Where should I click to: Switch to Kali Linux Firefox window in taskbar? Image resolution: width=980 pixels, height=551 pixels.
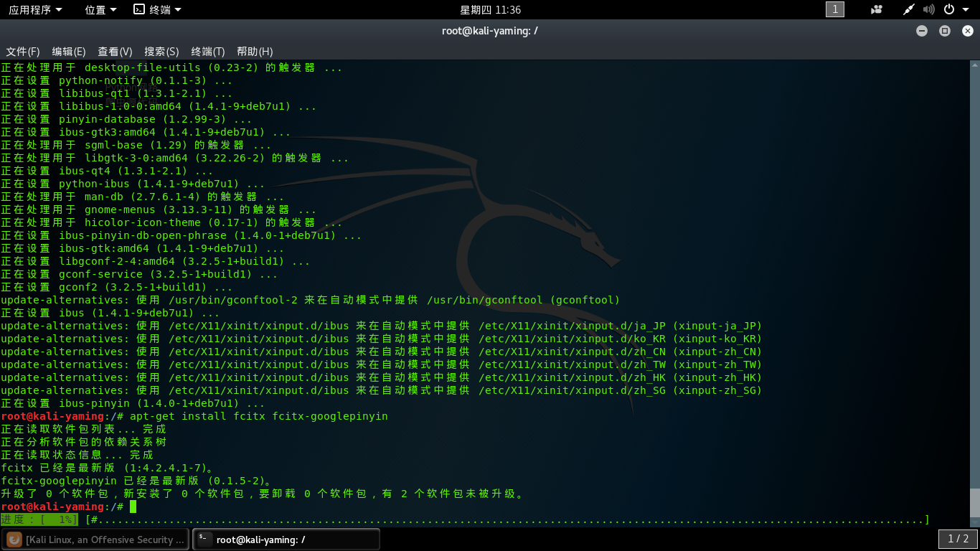(95, 540)
